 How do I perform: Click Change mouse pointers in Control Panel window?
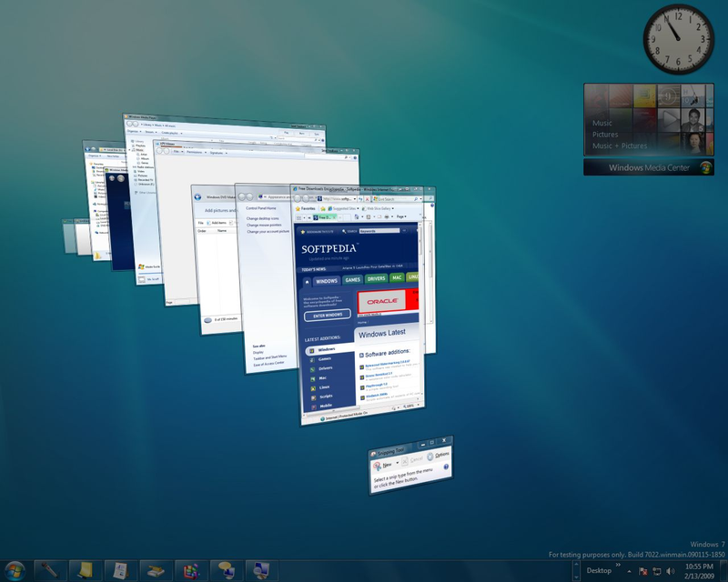pyautogui.click(x=264, y=225)
